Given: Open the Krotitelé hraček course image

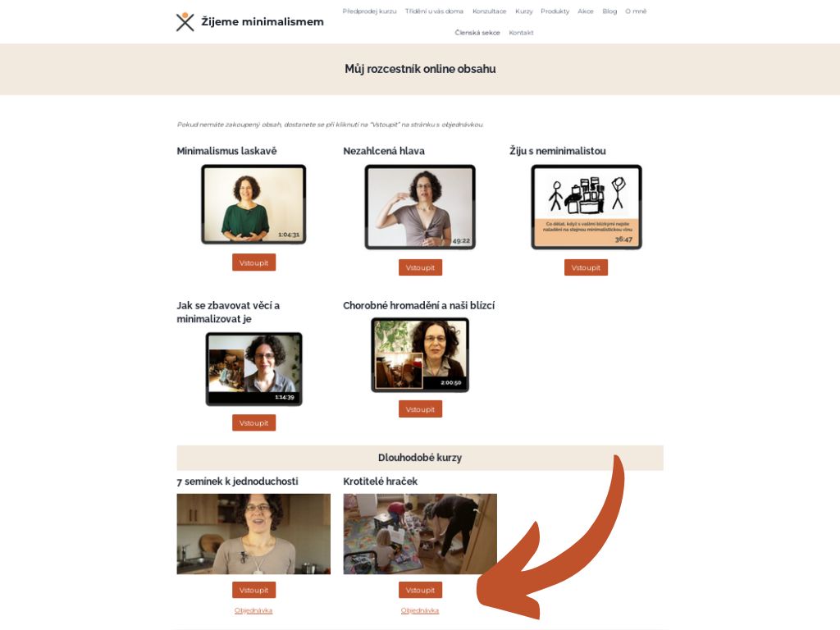Looking at the screenshot, I should pyautogui.click(x=420, y=534).
